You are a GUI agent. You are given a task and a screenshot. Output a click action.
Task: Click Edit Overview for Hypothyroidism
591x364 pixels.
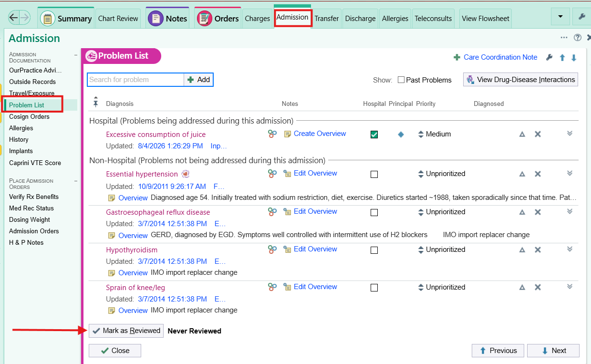coord(315,249)
